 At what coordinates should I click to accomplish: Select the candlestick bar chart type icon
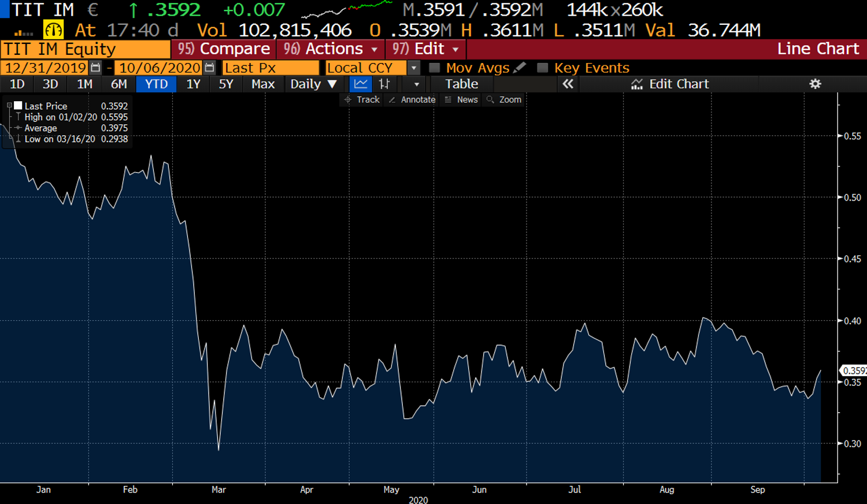tap(384, 84)
